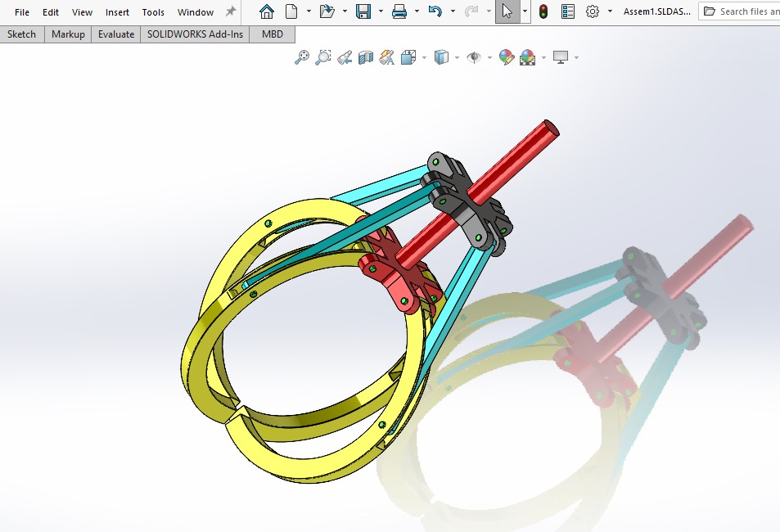780x532 pixels.
Task: Activate the Section View tool
Action: click(x=366, y=57)
